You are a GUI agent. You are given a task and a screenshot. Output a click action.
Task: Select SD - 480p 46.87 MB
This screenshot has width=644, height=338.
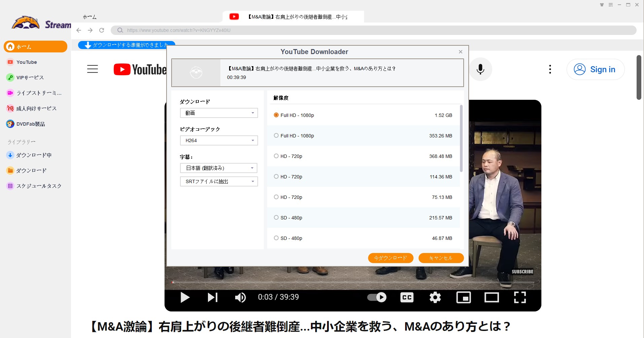point(363,238)
